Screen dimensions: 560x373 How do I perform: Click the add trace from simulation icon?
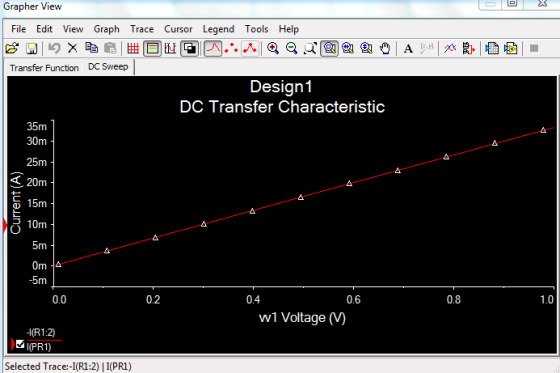(469, 48)
